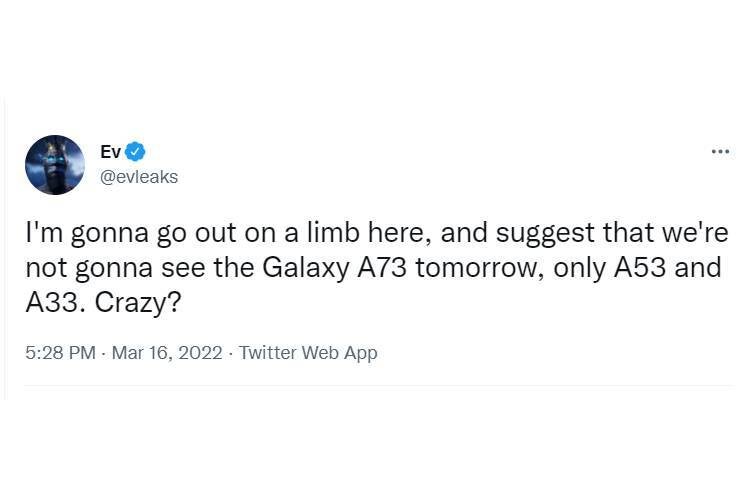This screenshot has width=748, height=499.
Task: Open the "Twitter Web App" source link
Action: click(308, 352)
